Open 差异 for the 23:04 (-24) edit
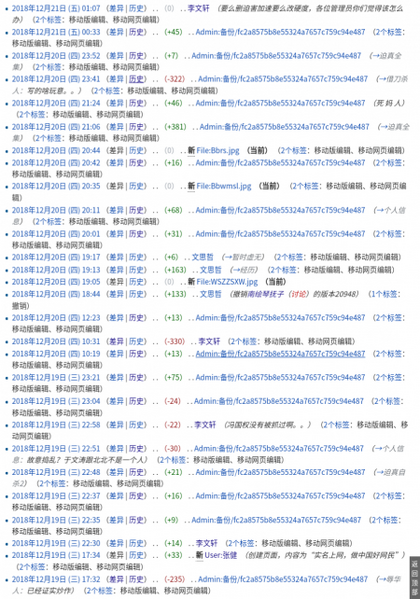Viewport: 420px width, 599px height. [x=116, y=401]
